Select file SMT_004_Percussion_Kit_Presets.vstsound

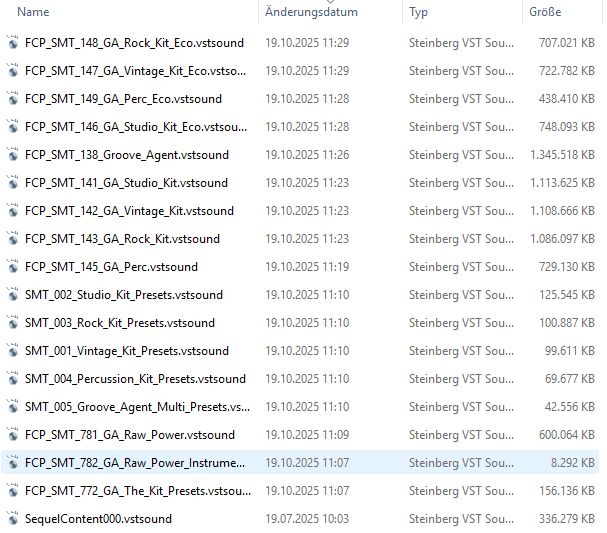click(x=135, y=379)
